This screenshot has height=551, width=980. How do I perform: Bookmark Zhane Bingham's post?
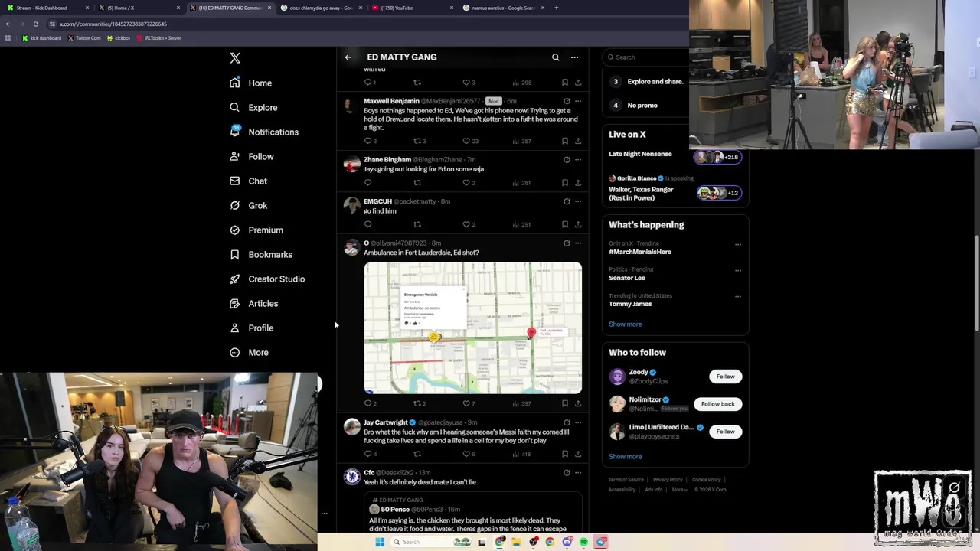point(565,183)
